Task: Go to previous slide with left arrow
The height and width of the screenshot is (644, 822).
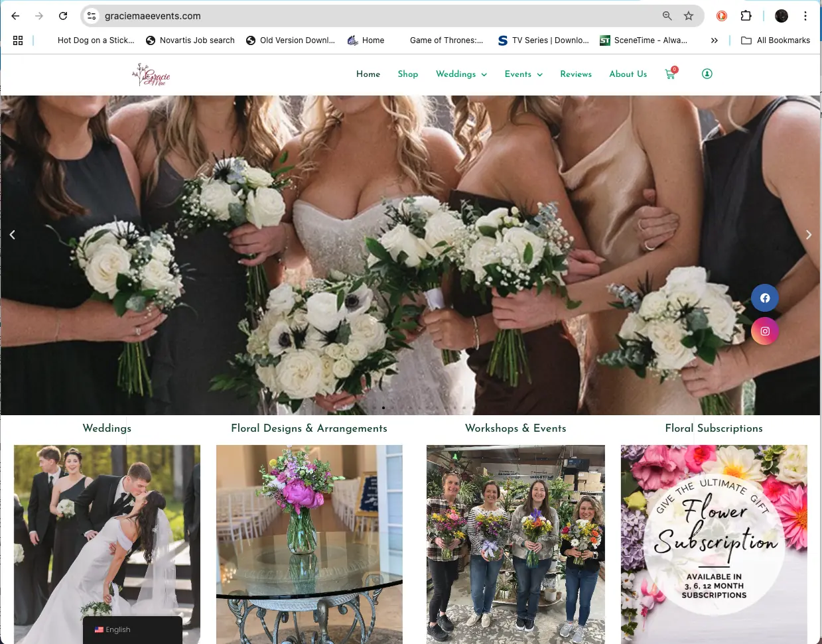Action: 12,235
